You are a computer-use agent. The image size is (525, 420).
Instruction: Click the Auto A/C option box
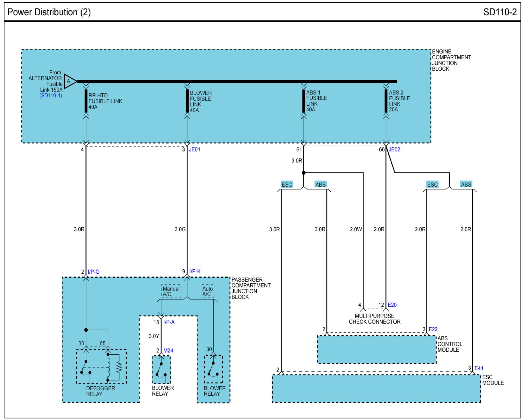pyautogui.click(x=207, y=291)
